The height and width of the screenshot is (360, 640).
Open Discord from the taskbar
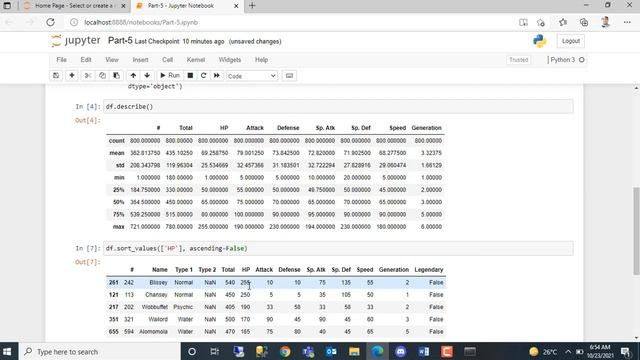point(400,351)
